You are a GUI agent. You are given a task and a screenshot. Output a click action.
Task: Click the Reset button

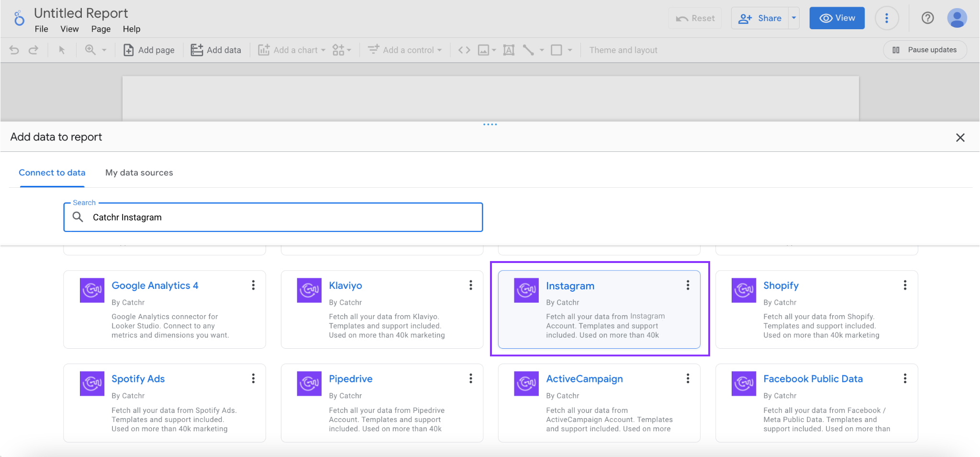click(695, 18)
